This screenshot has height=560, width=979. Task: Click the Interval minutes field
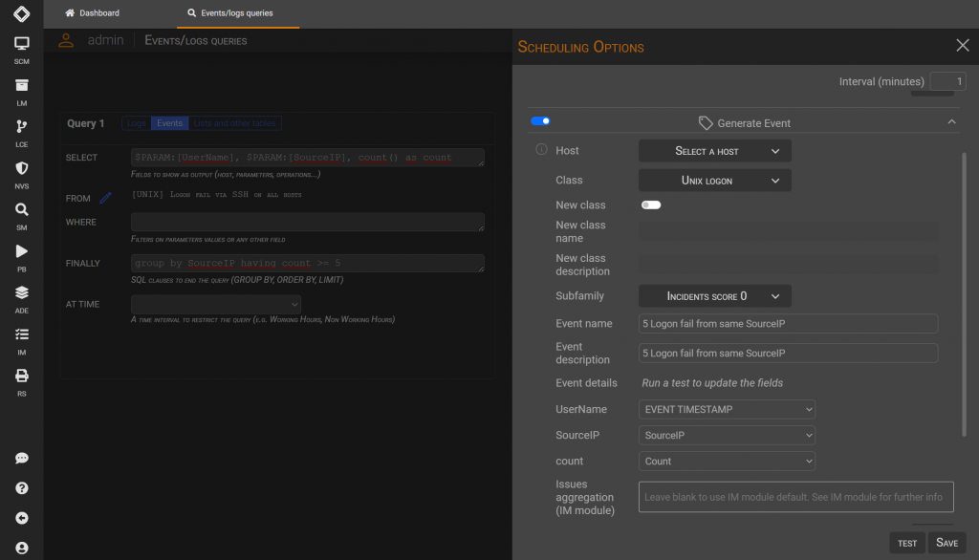click(x=947, y=81)
